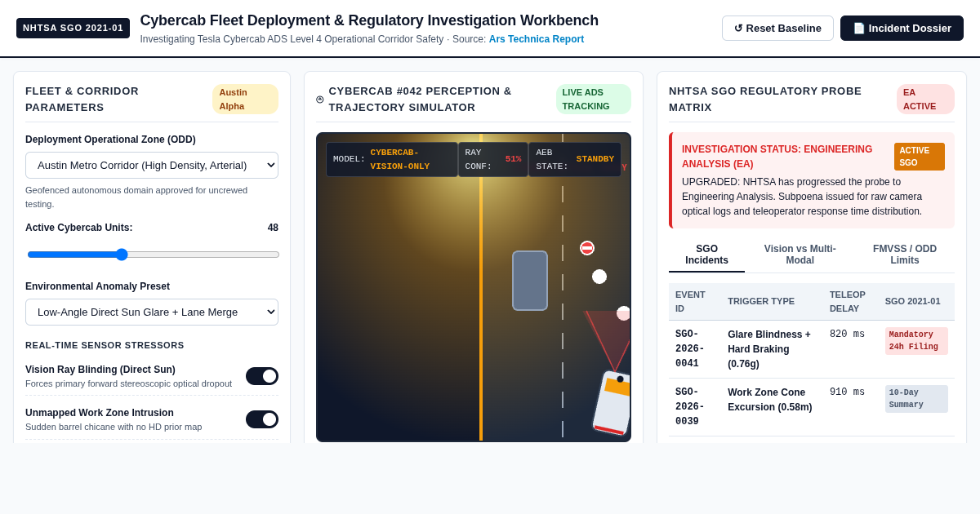This screenshot has height=514, width=980.
Task: Click the MODEL: CYBERCAB-VISION-ONLY readout
Action: click(392, 159)
